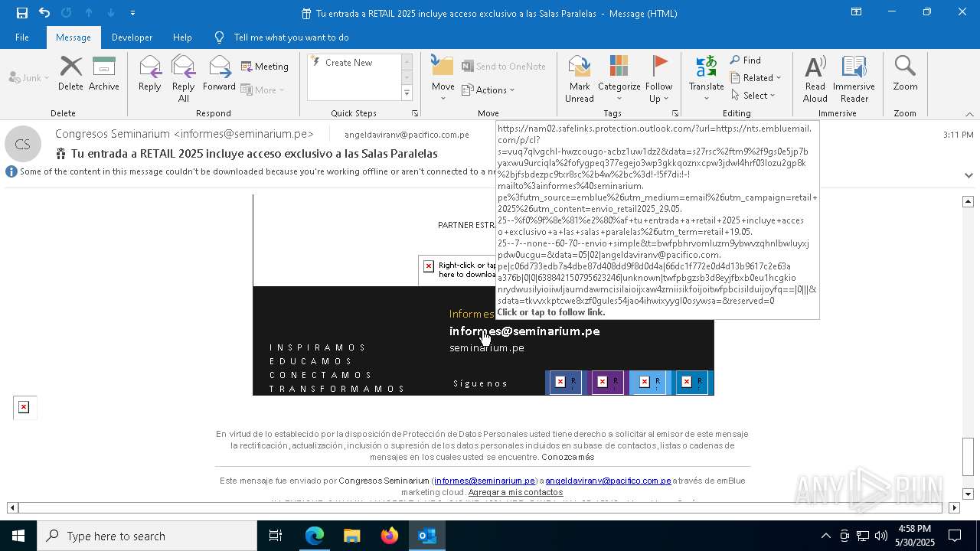Click the taskbar volume icon

pos(880,536)
